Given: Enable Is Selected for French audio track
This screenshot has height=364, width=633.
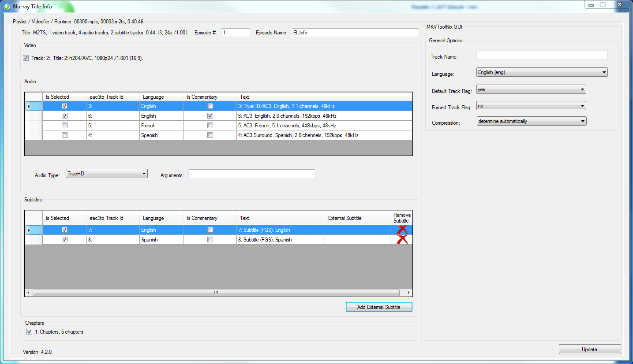Looking at the screenshot, I should pyautogui.click(x=64, y=126).
